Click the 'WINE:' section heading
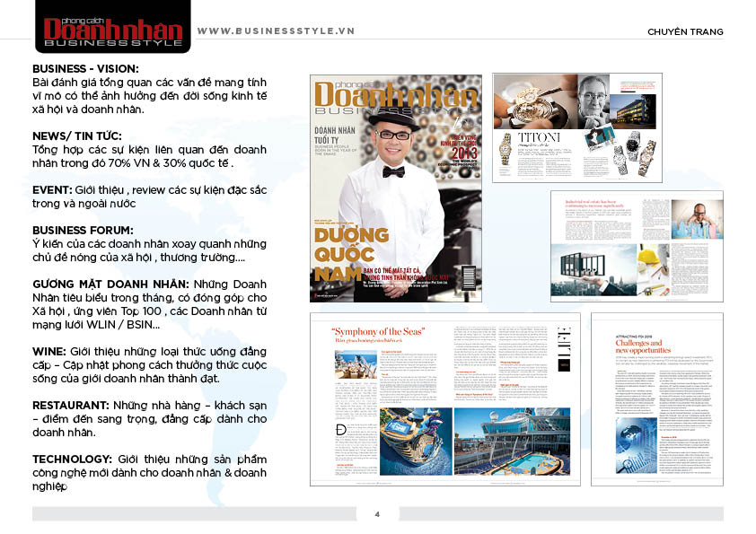 pos(49,351)
